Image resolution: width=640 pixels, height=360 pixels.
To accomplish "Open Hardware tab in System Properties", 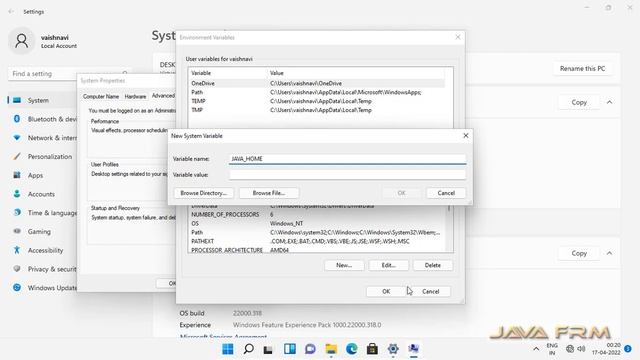I will tap(135, 97).
